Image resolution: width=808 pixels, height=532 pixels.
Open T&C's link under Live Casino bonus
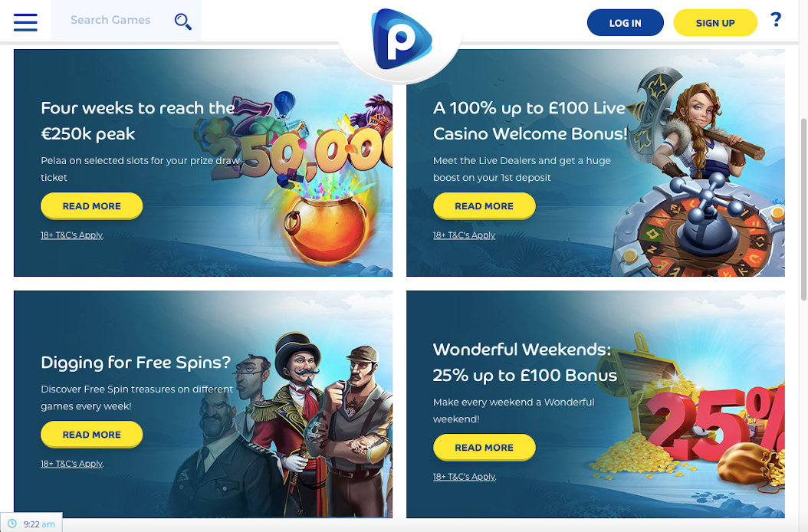tap(465, 235)
